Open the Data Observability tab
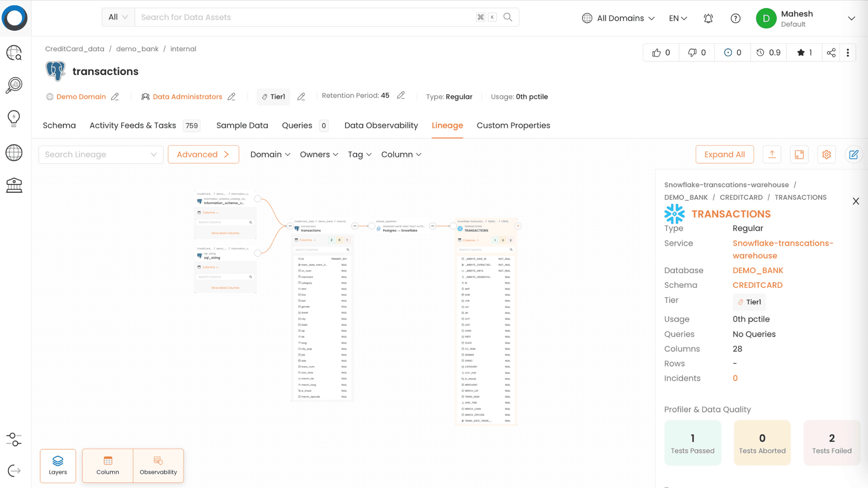Image resolution: width=868 pixels, height=488 pixels. (381, 126)
